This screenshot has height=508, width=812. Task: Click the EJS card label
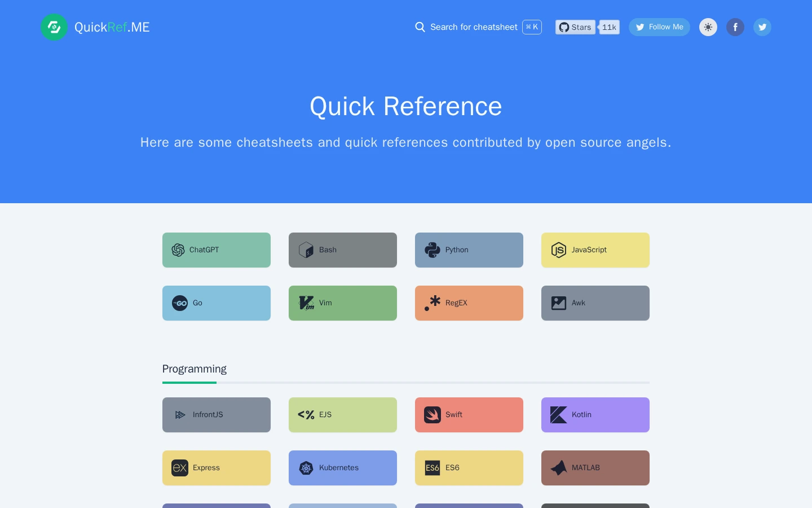click(x=325, y=415)
